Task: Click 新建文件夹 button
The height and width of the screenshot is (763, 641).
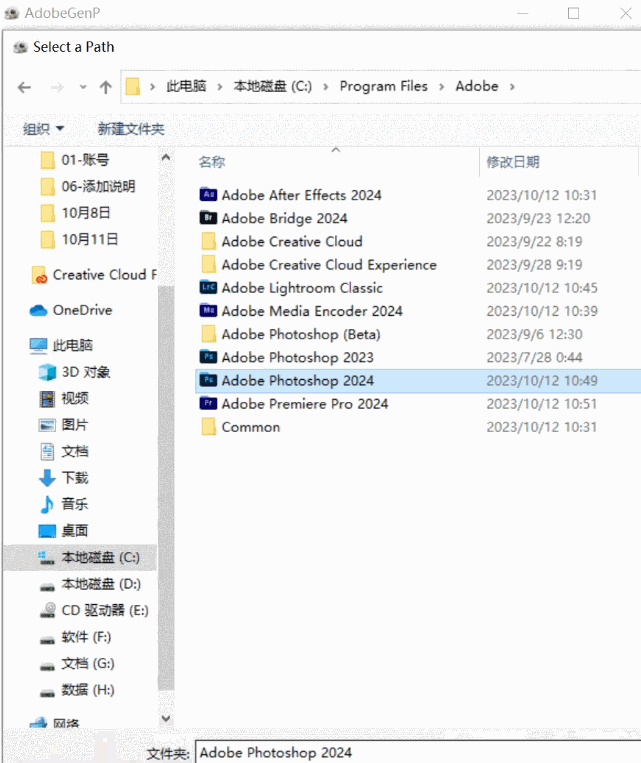Action: click(131, 129)
